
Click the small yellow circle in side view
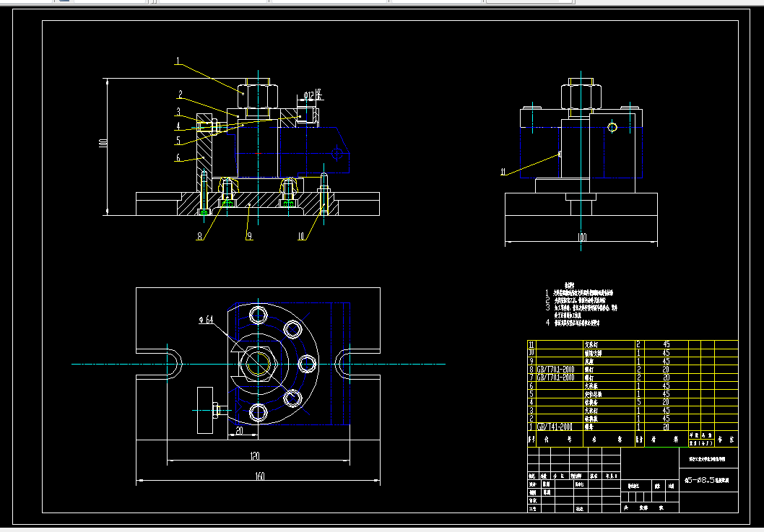613,128
